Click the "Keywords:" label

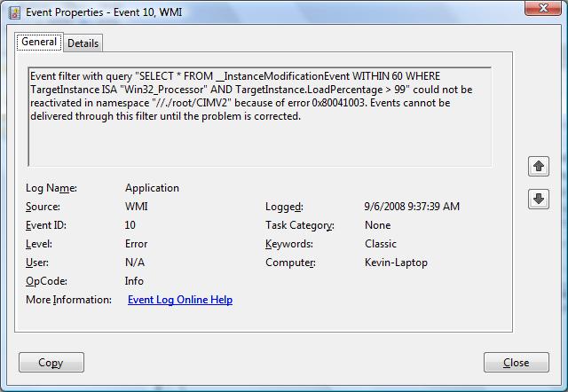pyautogui.click(x=289, y=244)
